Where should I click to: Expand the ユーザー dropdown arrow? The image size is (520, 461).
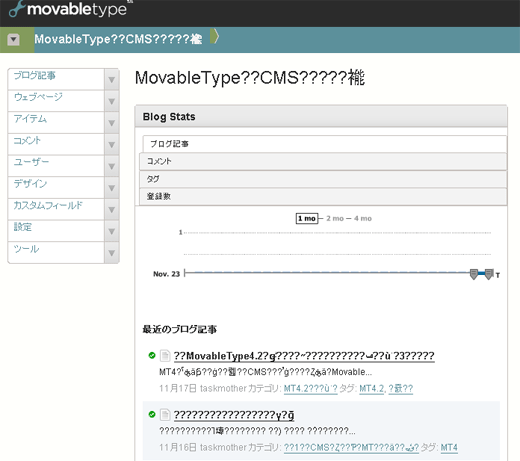tap(112, 166)
